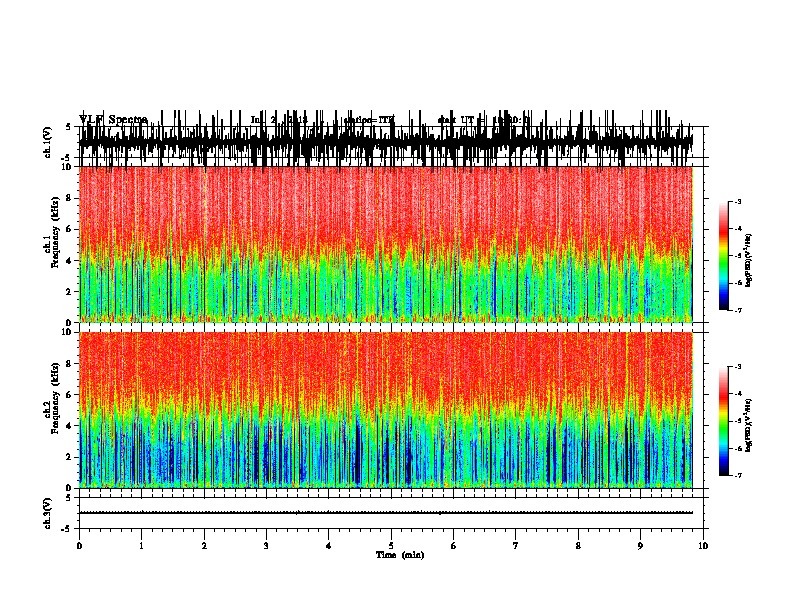Click the time axis tick label '0'
Viewport: 792px width, 612px height.
79,546
